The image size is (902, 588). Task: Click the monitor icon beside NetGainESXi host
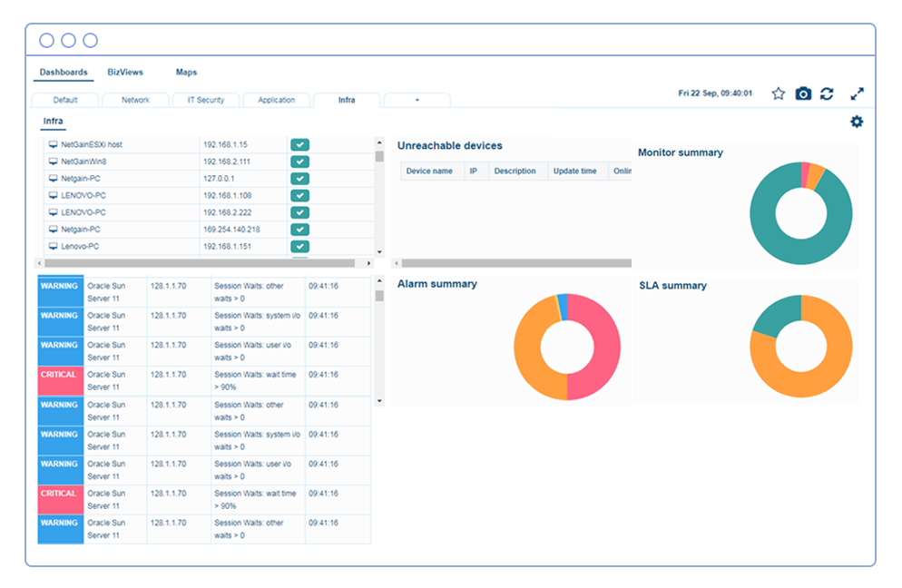point(53,145)
